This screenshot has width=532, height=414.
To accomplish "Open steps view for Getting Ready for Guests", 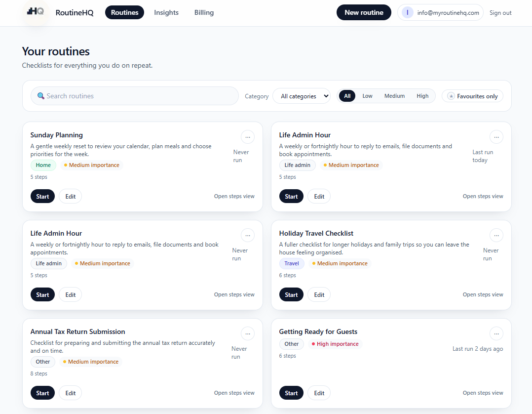I will point(483,393).
